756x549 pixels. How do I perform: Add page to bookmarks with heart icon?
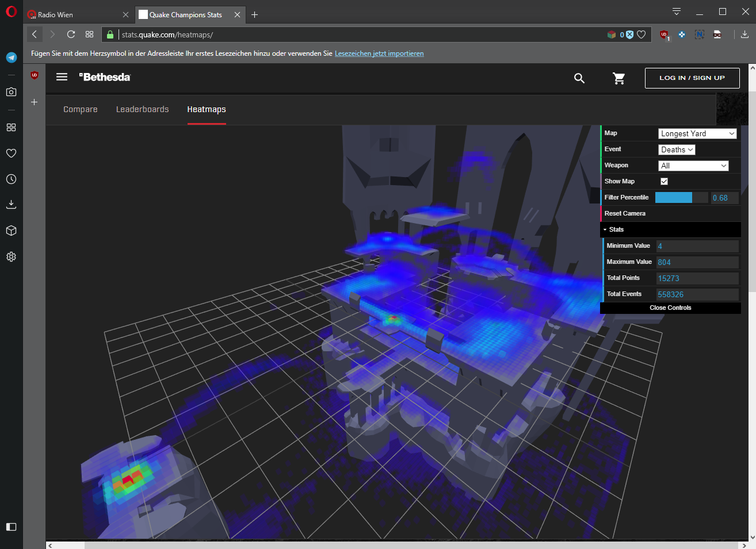(x=642, y=34)
